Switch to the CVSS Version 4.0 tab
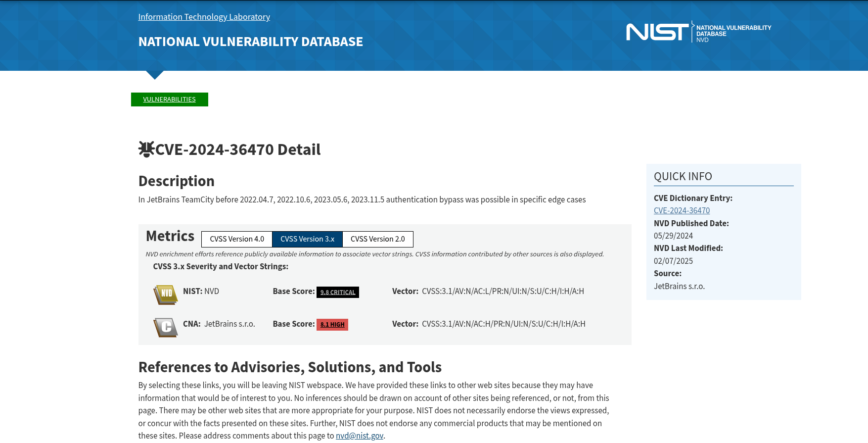 [x=237, y=239]
